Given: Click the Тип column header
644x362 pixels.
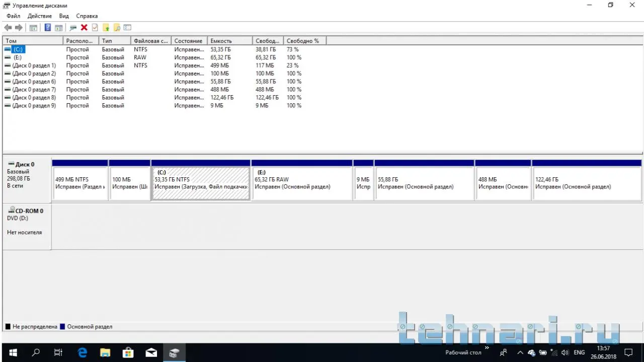Looking at the screenshot, I should point(115,41).
